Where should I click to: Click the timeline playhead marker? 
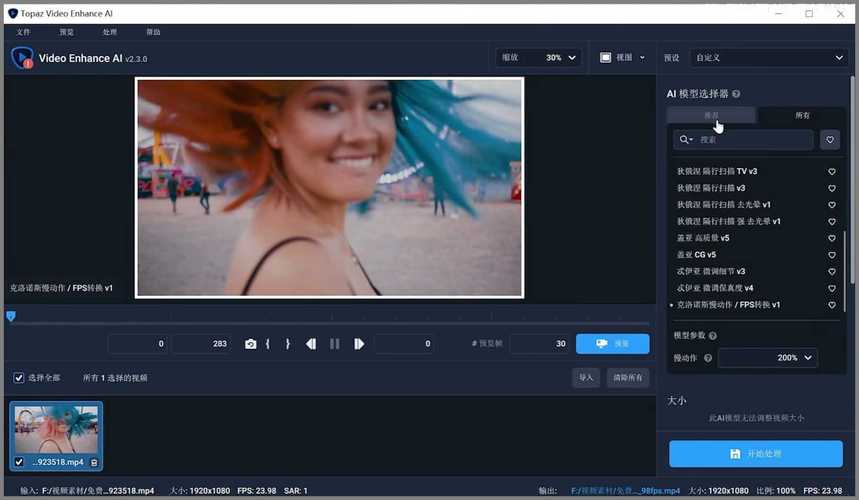11,316
